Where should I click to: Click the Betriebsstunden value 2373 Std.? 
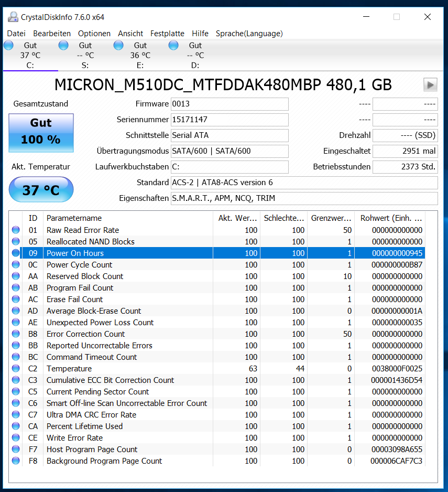(x=405, y=167)
